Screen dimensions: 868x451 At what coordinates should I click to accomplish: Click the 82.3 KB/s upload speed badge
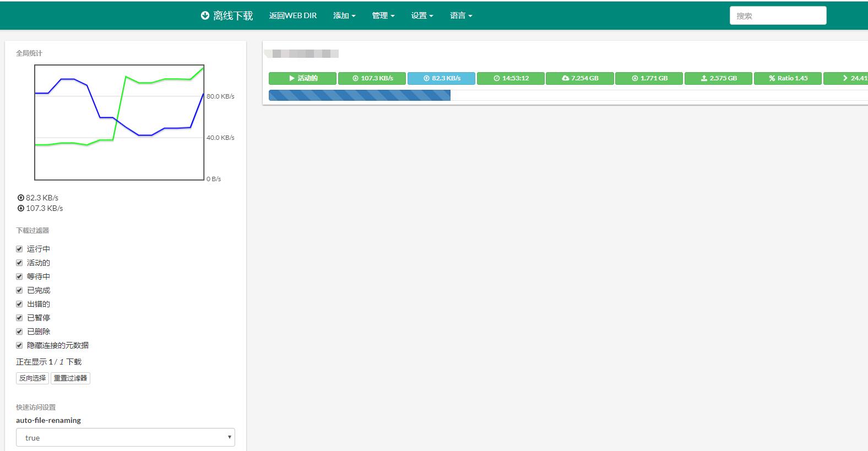[441, 78]
